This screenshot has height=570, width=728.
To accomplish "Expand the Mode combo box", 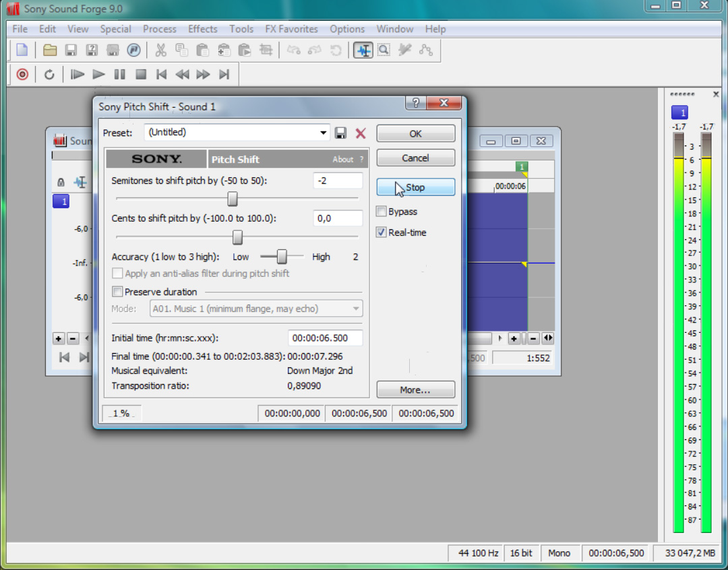I will (356, 309).
